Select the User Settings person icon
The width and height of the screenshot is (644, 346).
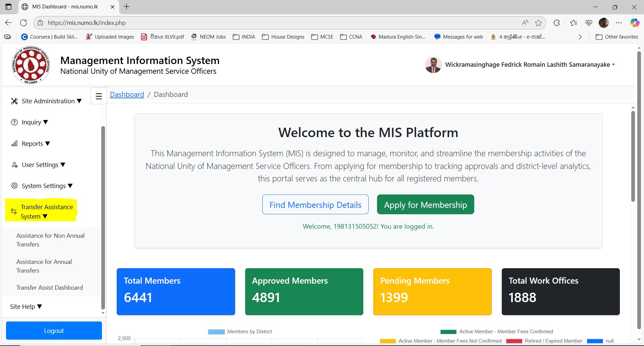15,165
